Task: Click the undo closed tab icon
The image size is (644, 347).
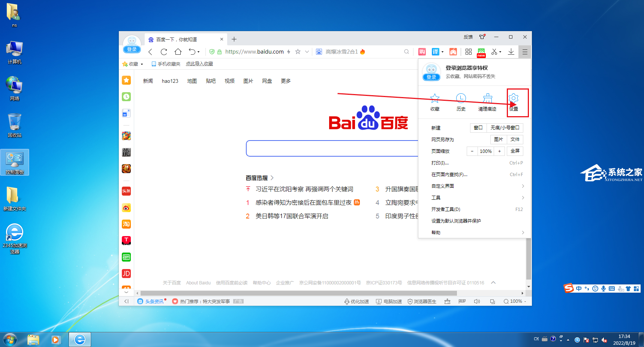Action: (192, 52)
